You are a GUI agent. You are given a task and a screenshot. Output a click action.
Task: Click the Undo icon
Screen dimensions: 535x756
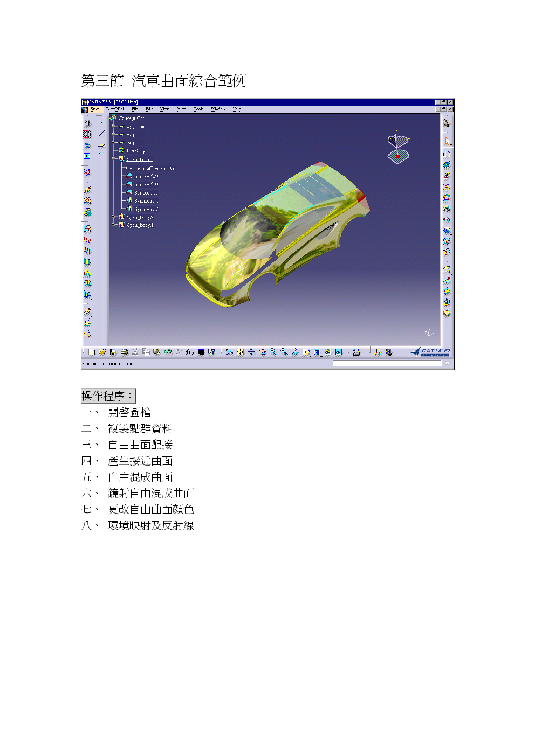coord(168,352)
